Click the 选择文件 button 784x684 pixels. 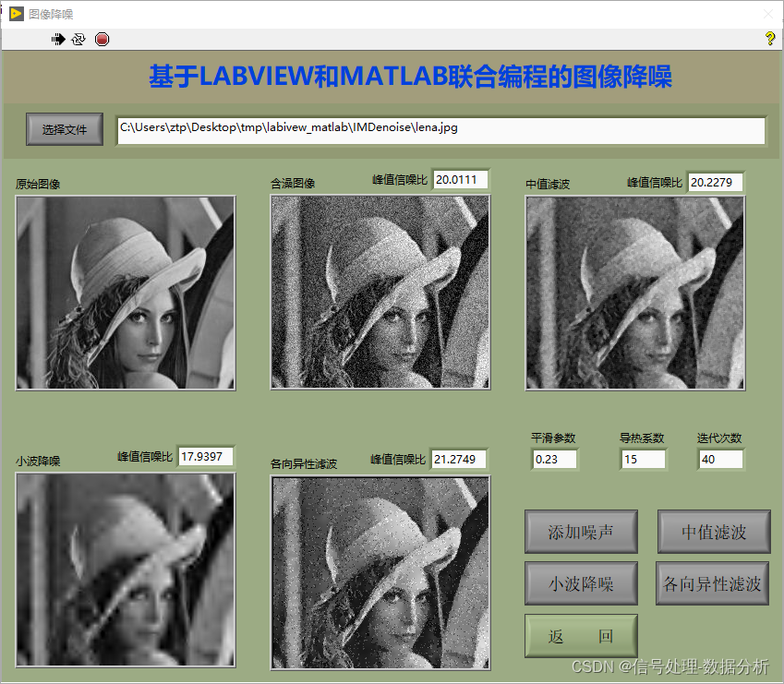click(65, 129)
